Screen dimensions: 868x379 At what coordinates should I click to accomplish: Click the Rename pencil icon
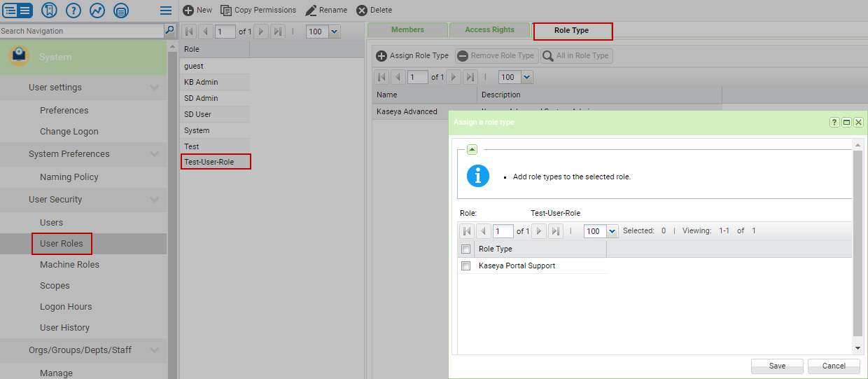[311, 11]
